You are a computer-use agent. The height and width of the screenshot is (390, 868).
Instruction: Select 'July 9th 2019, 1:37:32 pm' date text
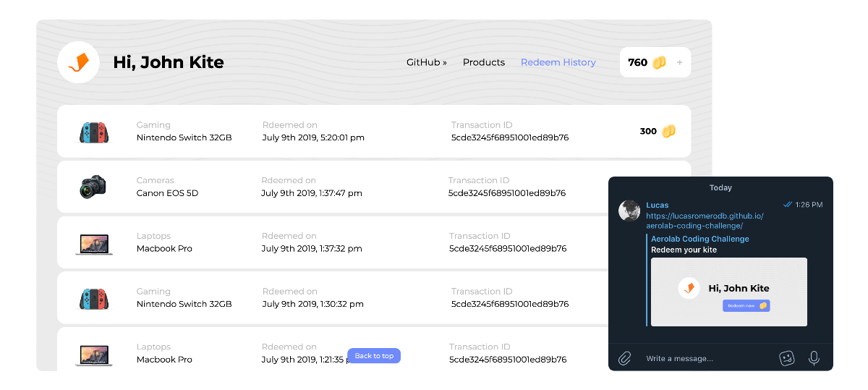[312, 248]
